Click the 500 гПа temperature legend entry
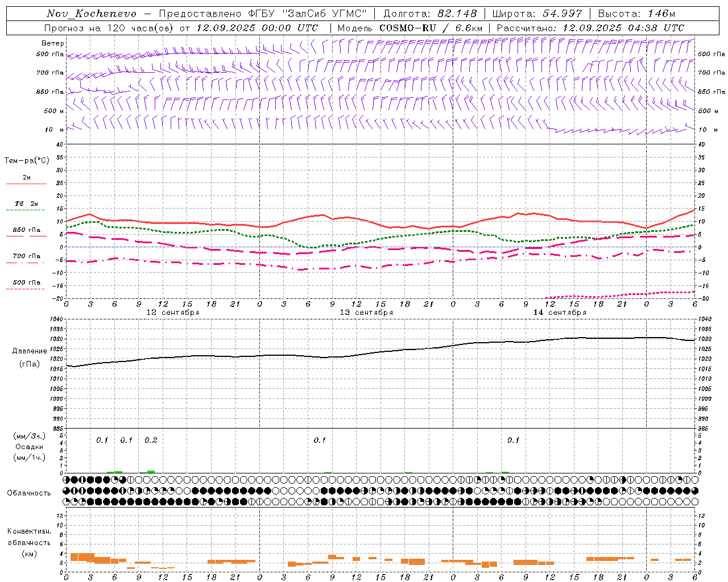Screen dimensions: 728x582 27,282
